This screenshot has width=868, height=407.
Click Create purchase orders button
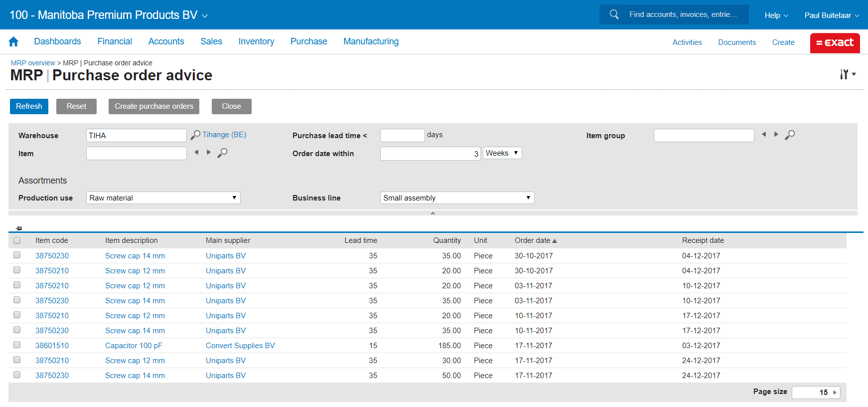pyautogui.click(x=154, y=106)
